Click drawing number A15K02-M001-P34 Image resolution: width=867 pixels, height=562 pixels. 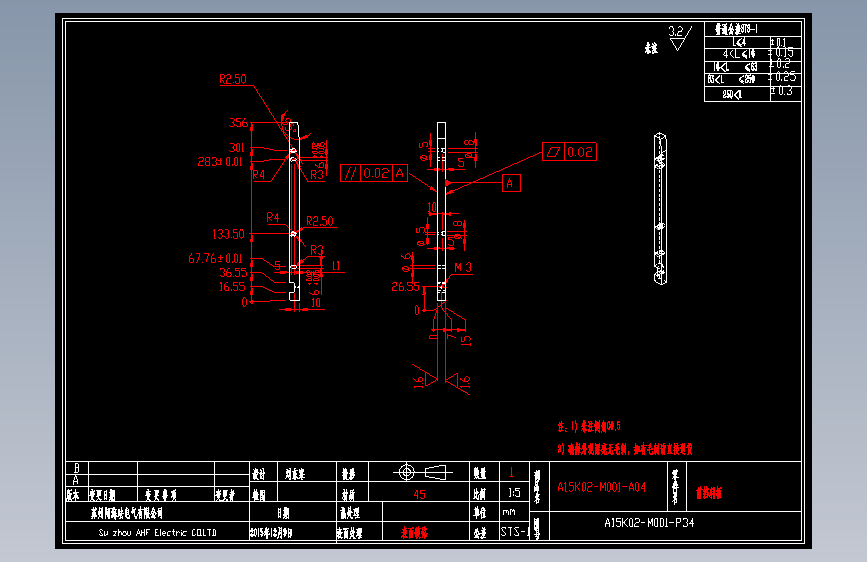point(649,523)
